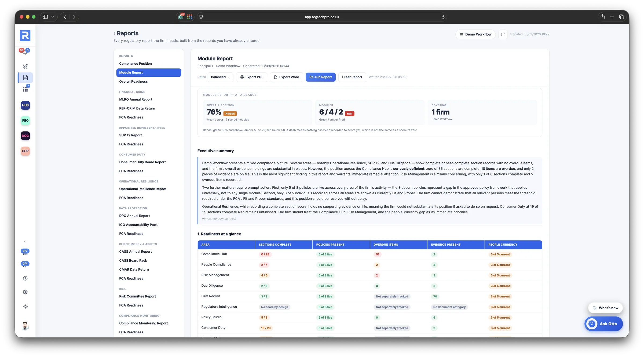Open the Balanced detail dropdown
The width and height of the screenshot is (644, 357).
pos(220,77)
